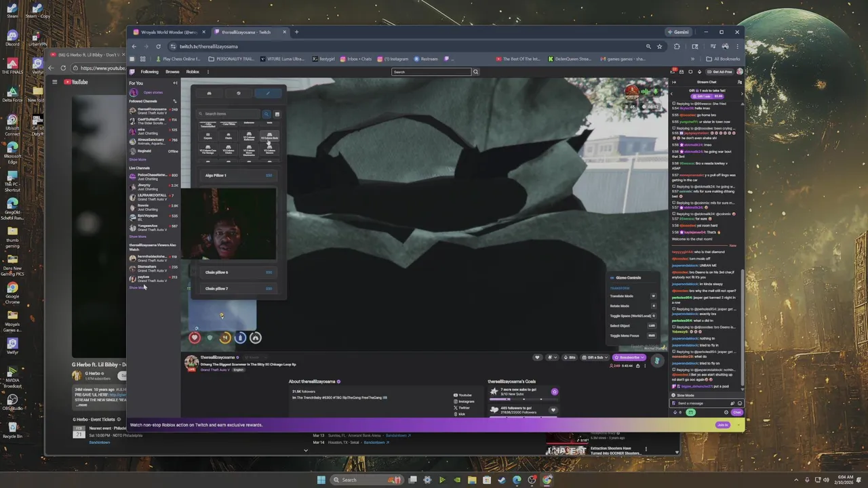The width and height of the screenshot is (868, 488).
Task: Click the Bits button
Action: pos(570,357)
